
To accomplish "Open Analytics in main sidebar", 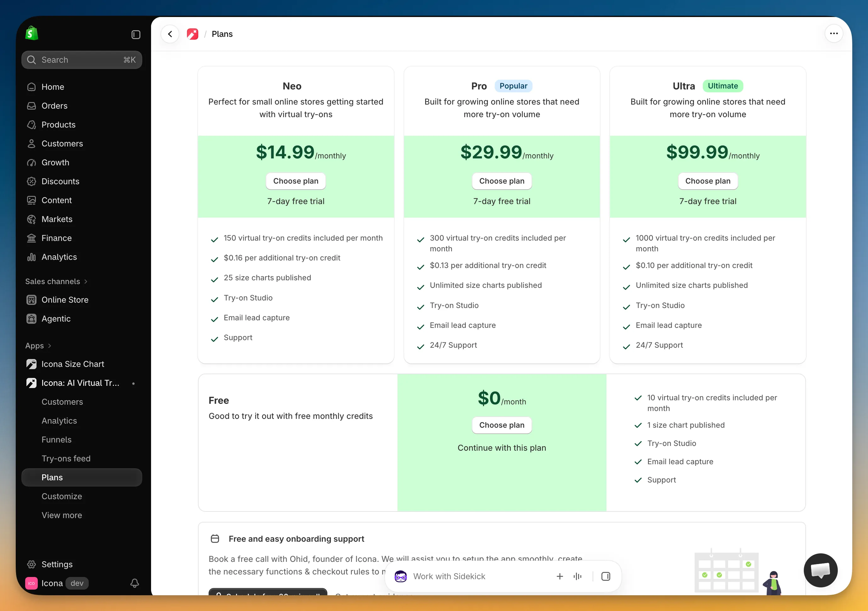I will pos(82,257).
